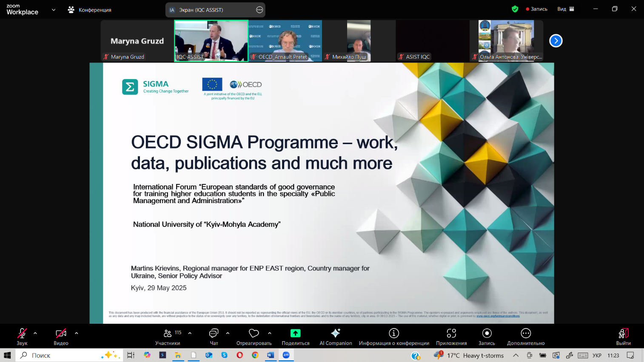Open the three-dot menu on Экран tab
The height and width of the screenshot is (362, 644).
pos(259,10)
